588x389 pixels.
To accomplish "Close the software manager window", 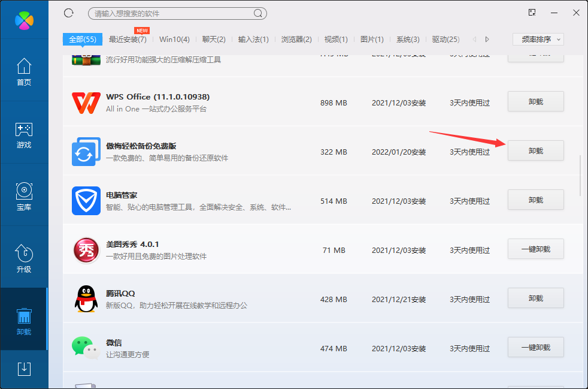I will (x=577, y=13).
